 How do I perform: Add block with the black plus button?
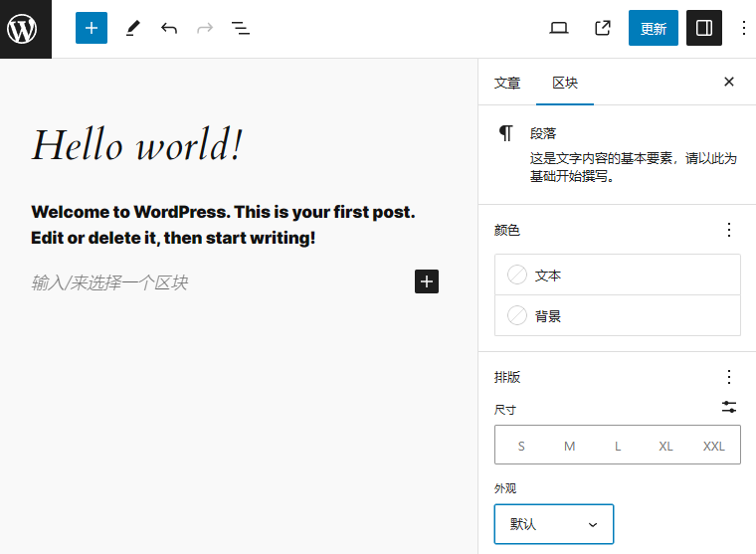click(x=426, y=281)
